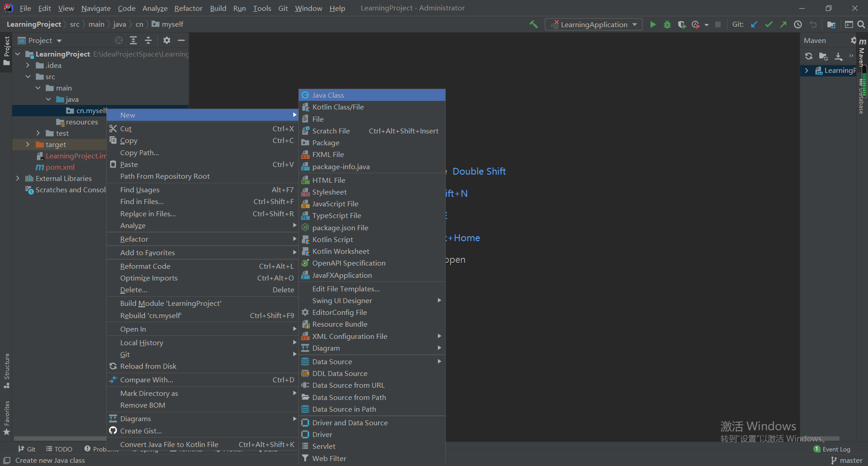868x466 pixels.
Task: Push commits with the green up-arrow Git icon
Action: point(783,24)
